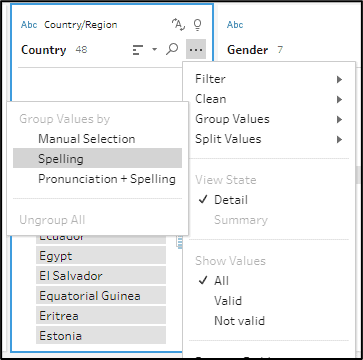This screenshot has height=360, width=363.
Task: Click the Gender field name
Action: point(247,50)
